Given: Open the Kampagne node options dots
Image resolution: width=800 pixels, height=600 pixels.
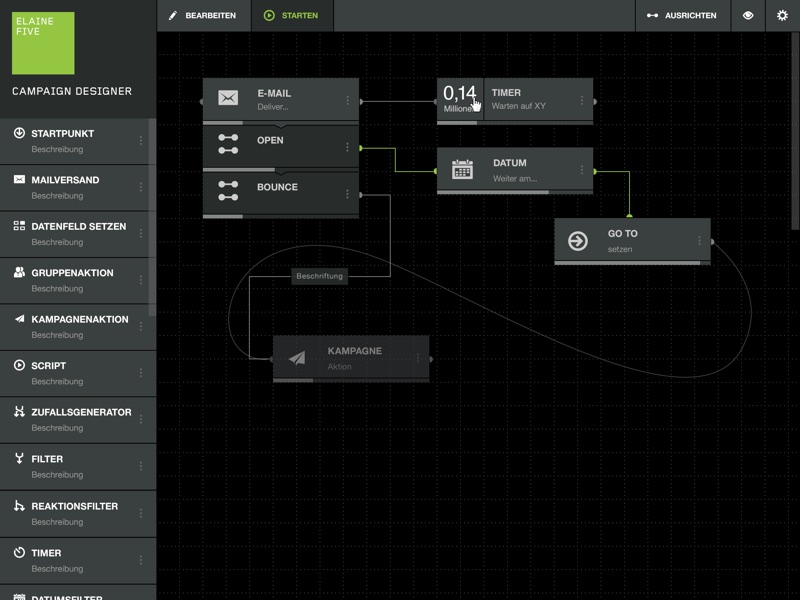Looking at the screenshot, I should pos(418,358).
